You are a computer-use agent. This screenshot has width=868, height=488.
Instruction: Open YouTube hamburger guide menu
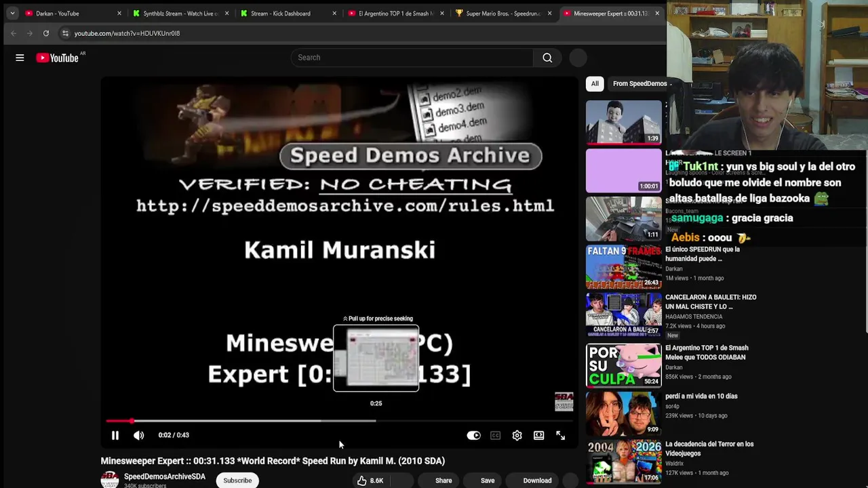[20, 58]
